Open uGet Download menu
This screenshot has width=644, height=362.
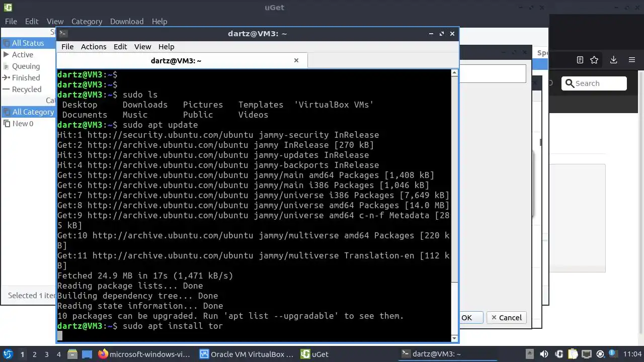(x=127, y=21)
